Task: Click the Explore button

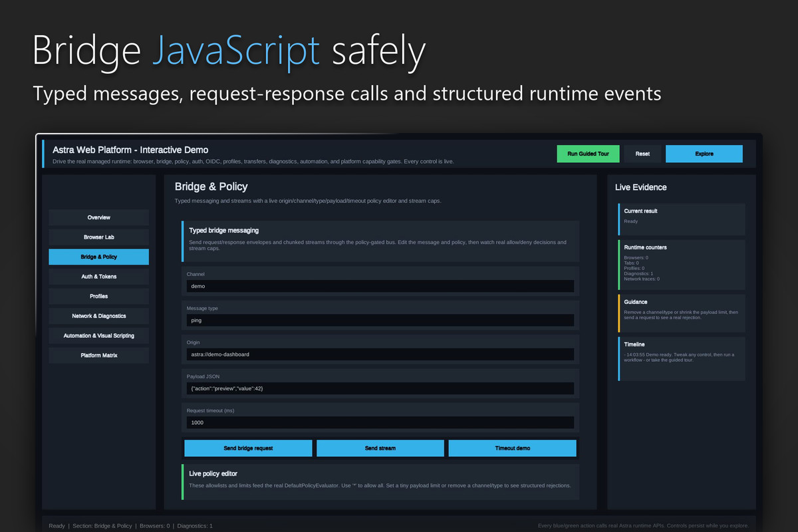Action: pyautogui.click(x=704, y=154)
